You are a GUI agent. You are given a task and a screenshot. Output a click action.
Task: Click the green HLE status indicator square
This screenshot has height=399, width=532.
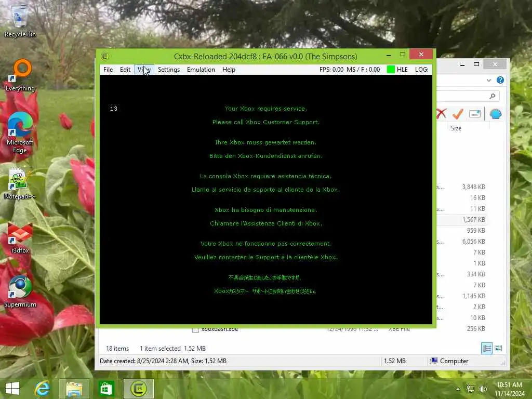(391, 70)
